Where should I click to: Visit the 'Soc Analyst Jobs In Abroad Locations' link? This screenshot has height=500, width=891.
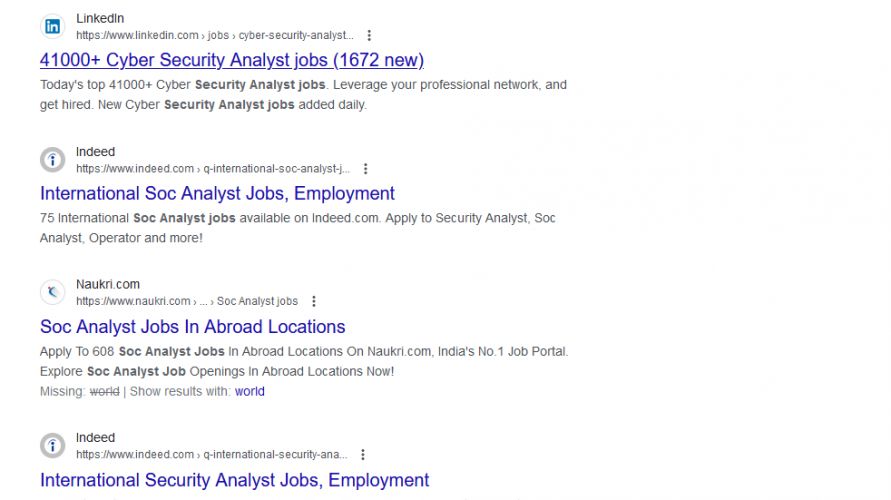click(192, 326)
